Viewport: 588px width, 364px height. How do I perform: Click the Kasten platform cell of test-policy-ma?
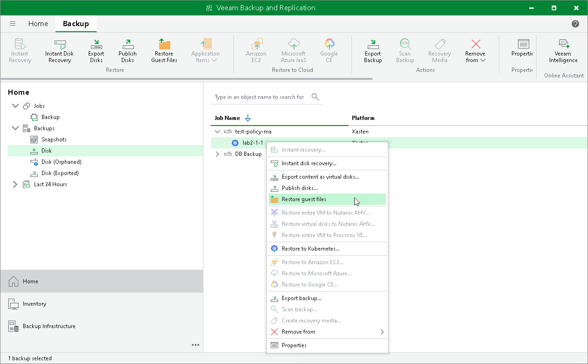coord(361,132)
